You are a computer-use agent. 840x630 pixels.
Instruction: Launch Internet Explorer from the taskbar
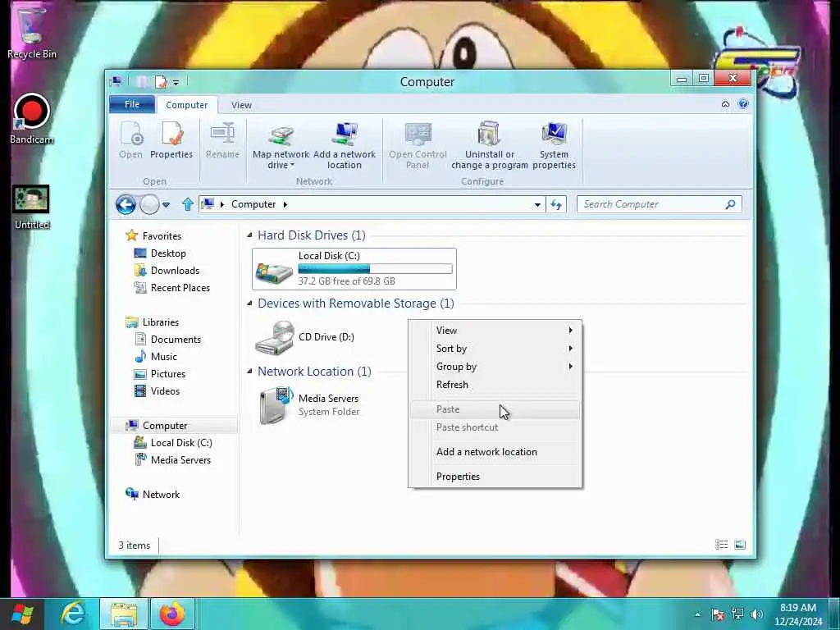72,614
